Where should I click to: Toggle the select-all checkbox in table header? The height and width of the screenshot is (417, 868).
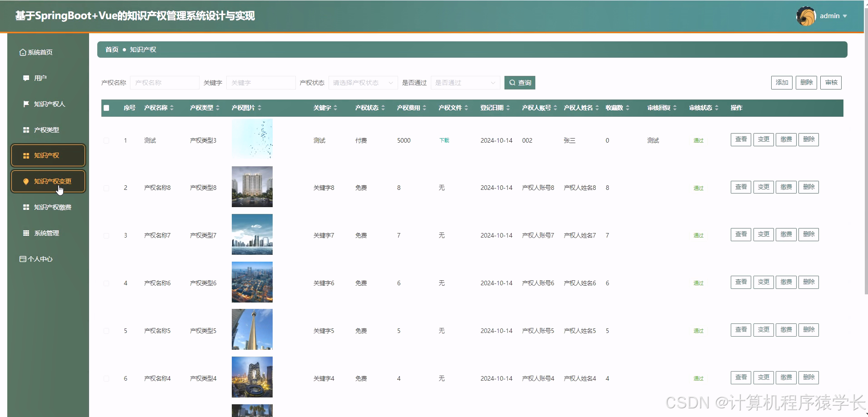coord(106,108)
